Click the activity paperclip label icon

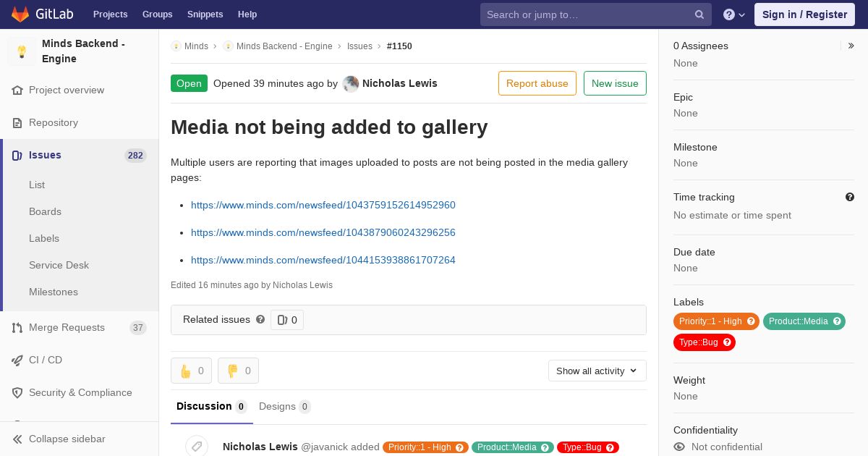tap(197, 447)
